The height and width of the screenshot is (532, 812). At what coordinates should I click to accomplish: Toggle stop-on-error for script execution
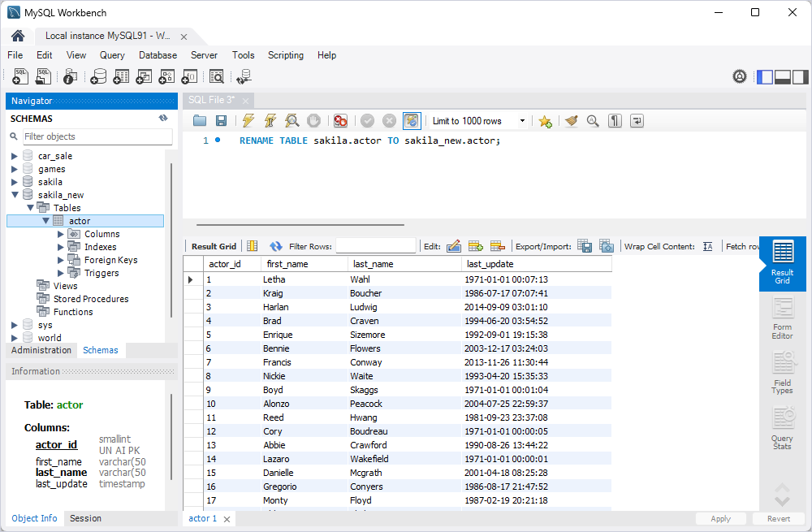340,121
